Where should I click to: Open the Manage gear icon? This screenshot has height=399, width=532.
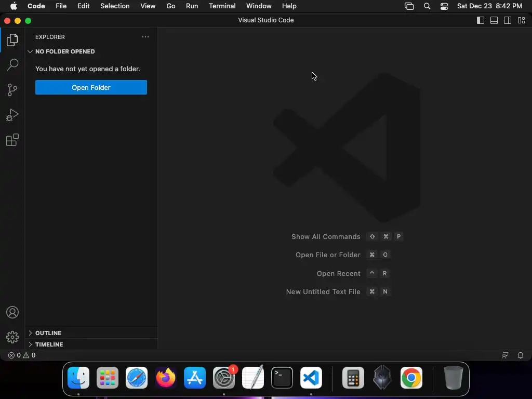click(12, 337)
